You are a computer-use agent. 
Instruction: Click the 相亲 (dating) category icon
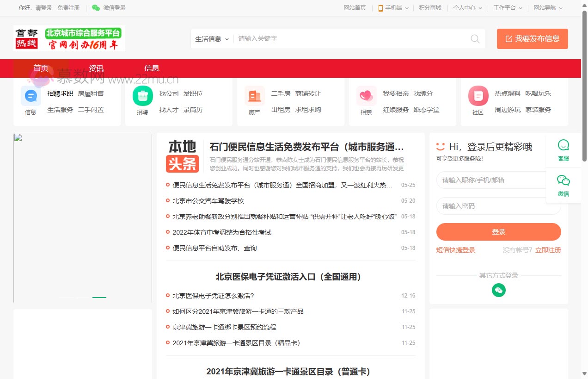[366, 95]
